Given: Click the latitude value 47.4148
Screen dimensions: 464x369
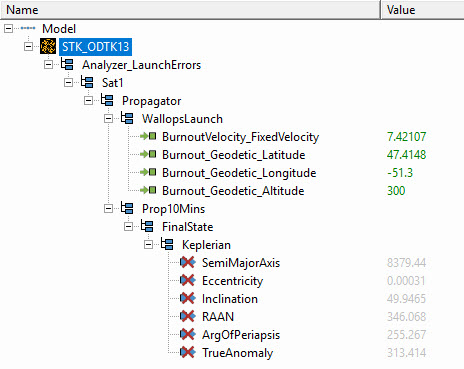Looking at the screenshot, I should [x=407, y=155].
